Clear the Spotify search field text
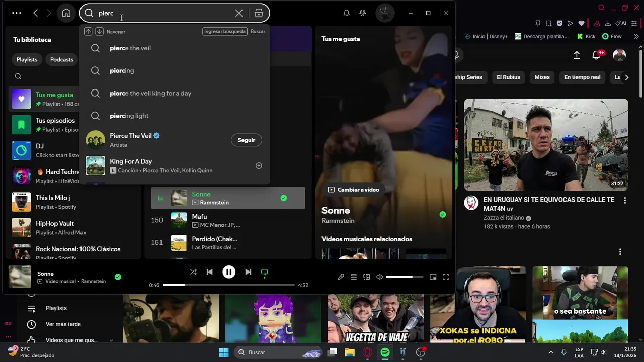 click(239, 13)
